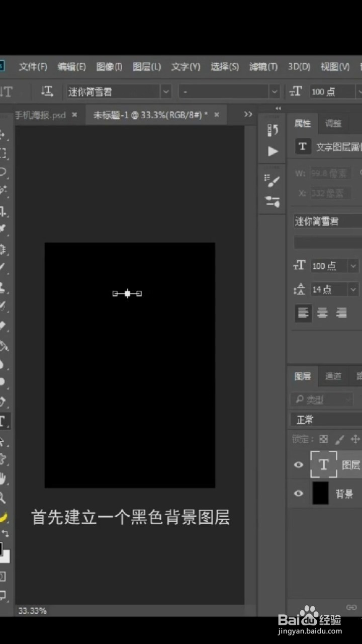
Task: Open font size dropdown in Properties panel
Action: [353, 266]
